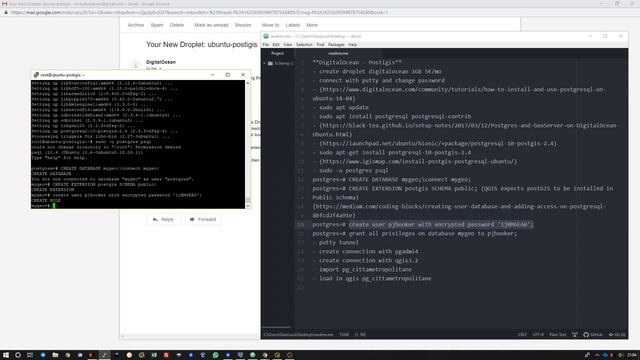Screen dimensions: 640x360
Task: Click the '**DigitalOcean - Postigis**' heading line
Action: (357, 62)
